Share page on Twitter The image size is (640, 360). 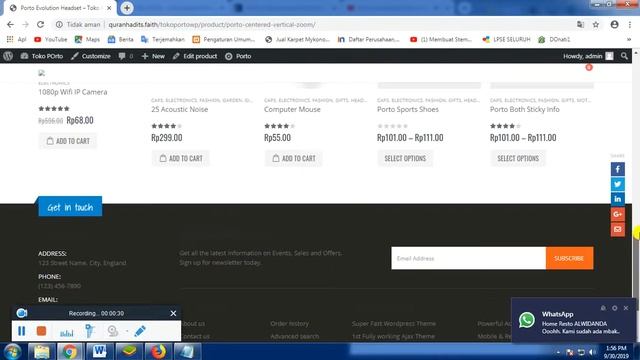coord(618,184)
